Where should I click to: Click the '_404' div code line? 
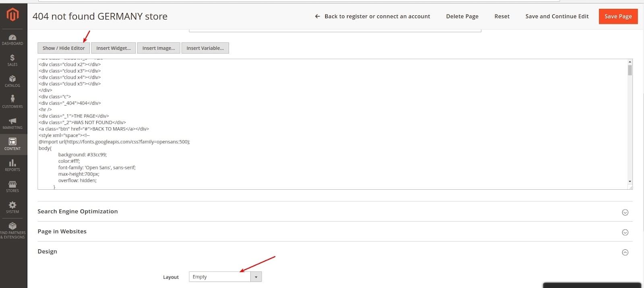point(70,103)
